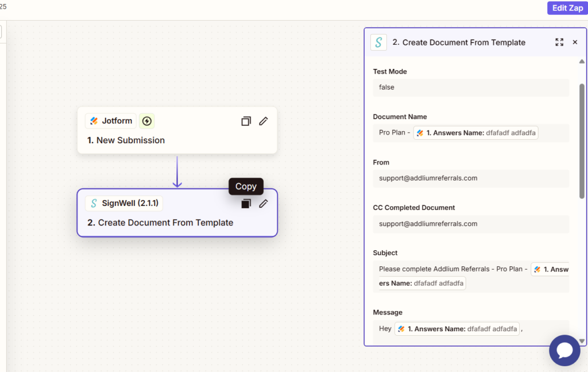Select the Jotform app badge

[x=111, y=121]
